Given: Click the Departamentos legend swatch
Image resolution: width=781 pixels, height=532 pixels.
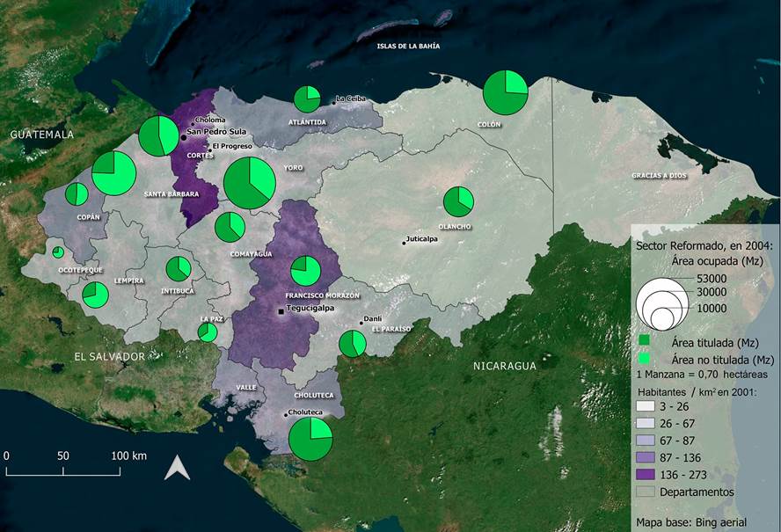Looking at the screenshot, I should 646,492.
